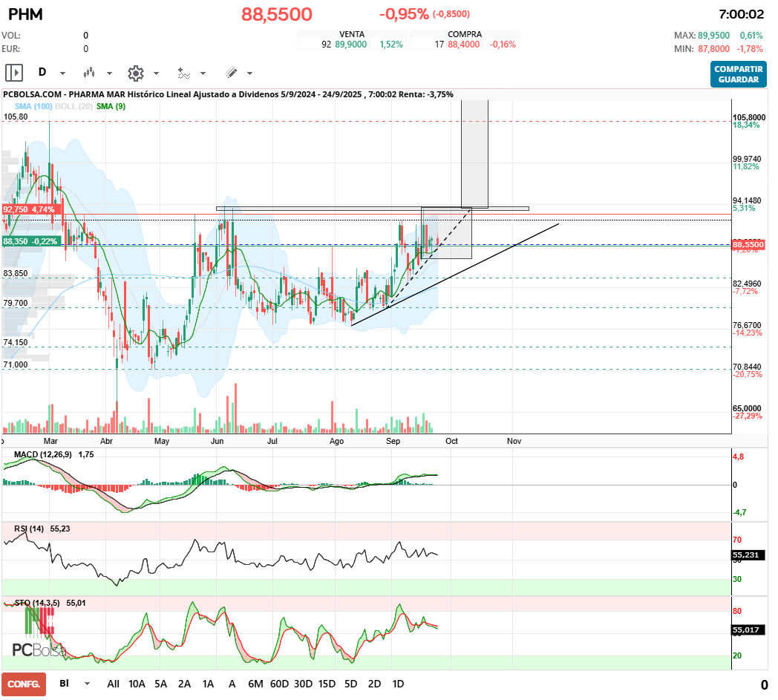Click the MACD (12,26,9) indicator label

42,454
